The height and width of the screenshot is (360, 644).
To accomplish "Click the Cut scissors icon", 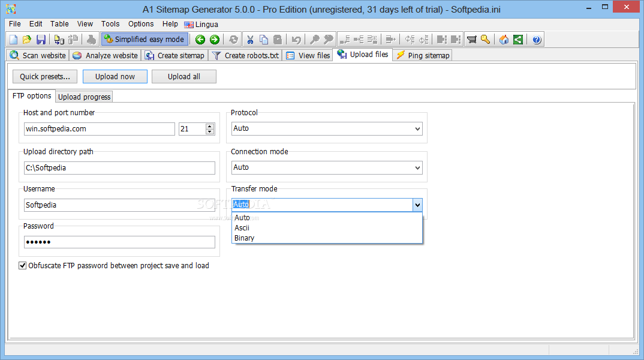I will pos(250,40).
